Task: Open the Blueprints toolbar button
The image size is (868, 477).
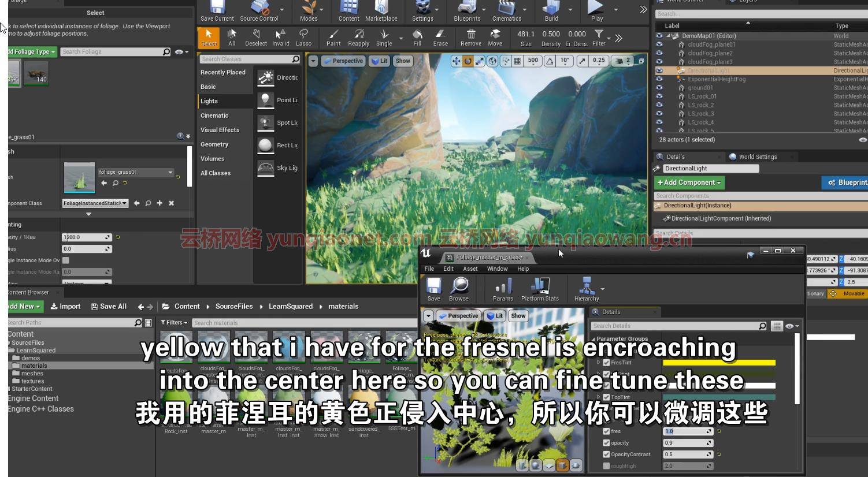Action: pyautogui.click(x=467, y=11)
